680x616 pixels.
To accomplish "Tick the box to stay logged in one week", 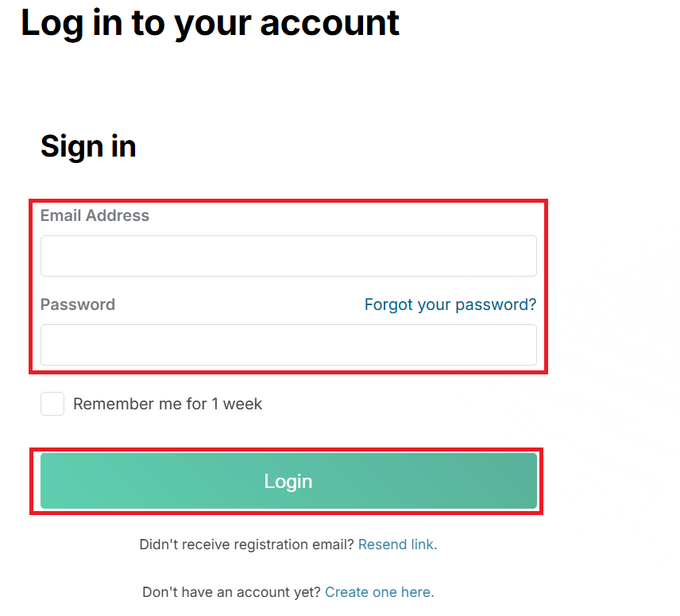I will tap(52, 404).
